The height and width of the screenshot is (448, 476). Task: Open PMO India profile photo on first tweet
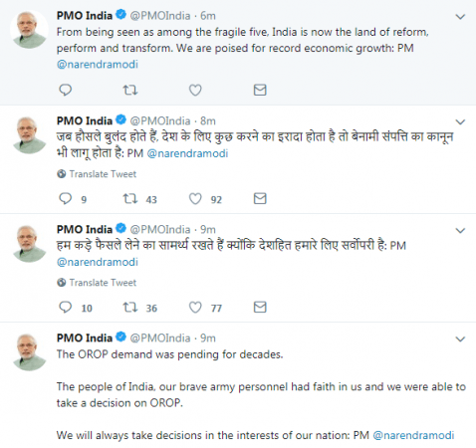point(29,29)
